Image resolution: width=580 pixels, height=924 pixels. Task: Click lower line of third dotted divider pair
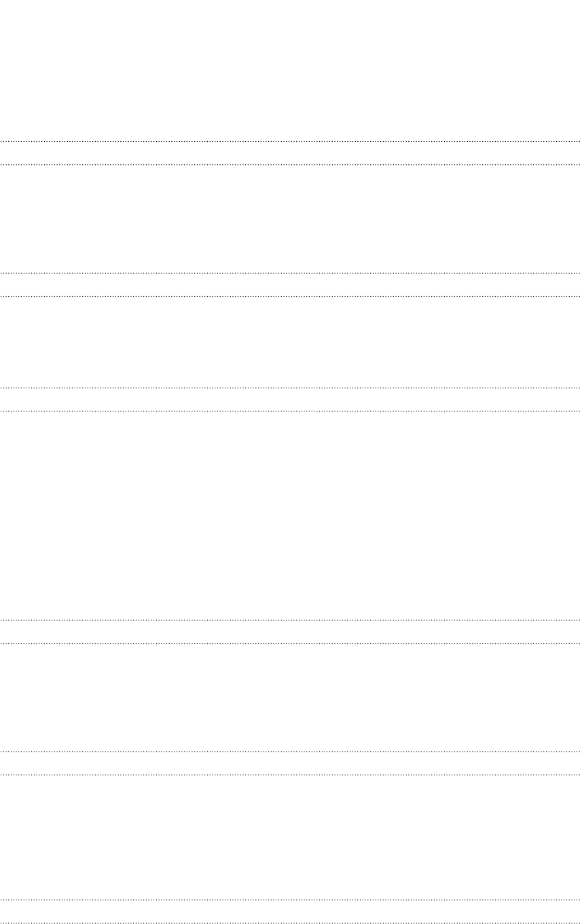click(290, 411)
